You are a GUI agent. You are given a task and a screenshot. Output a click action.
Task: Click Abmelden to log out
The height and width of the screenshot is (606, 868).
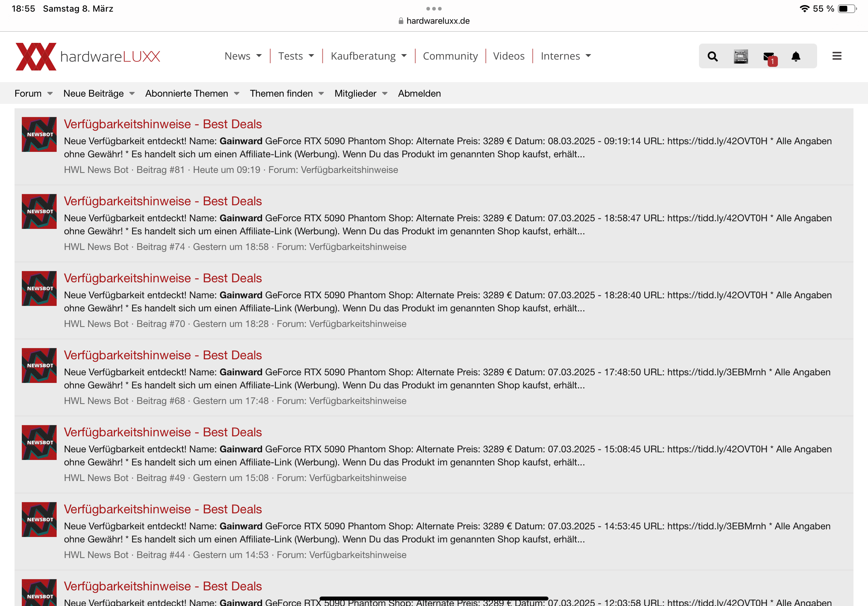click(x=419, y=93)
